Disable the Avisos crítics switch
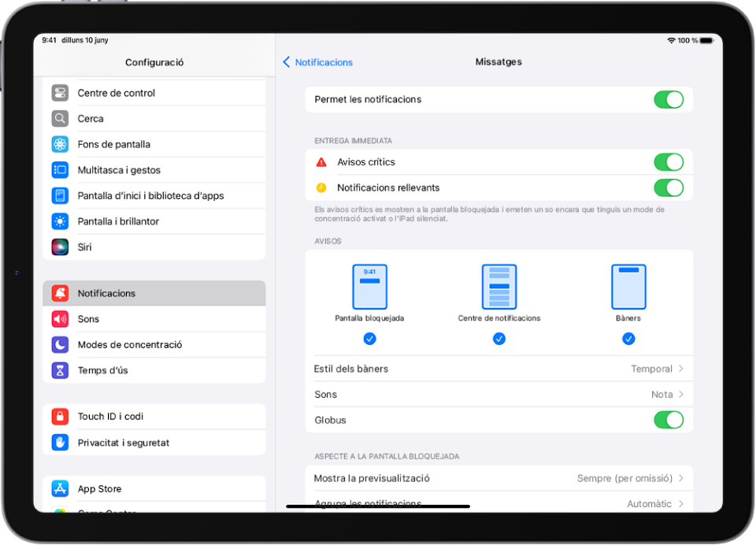 click(x=669, y=162)
